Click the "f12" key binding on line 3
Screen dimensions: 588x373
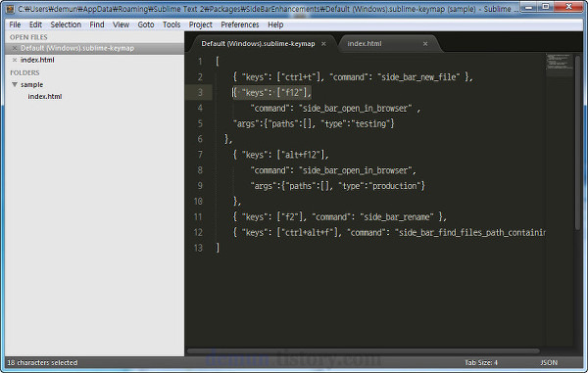pyautogui.click(x=291, y=92)
